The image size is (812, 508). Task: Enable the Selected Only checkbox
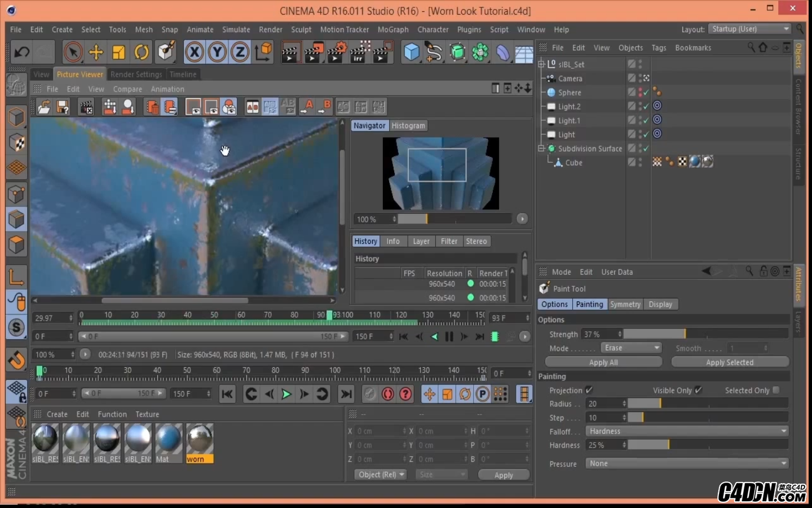click(776, 390)
